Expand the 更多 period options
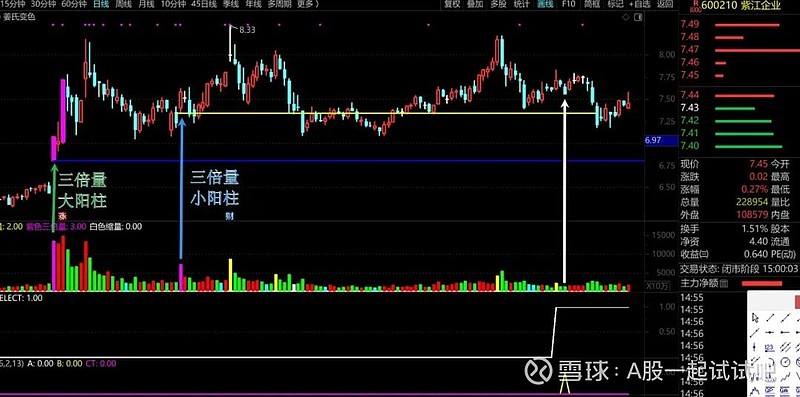The width and height of the screenshot is (800, 397). [307, 4]
